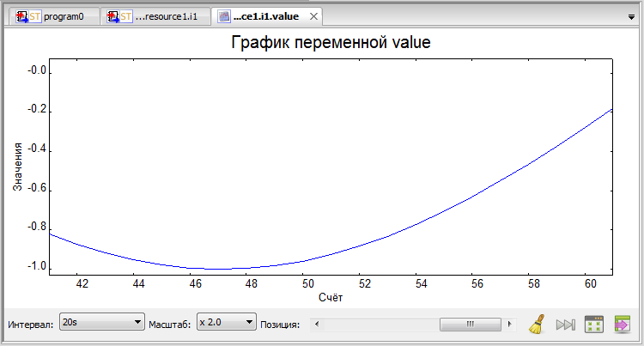Click the graph icon on value tab
644x346 pixels.
tap(224, 16)
